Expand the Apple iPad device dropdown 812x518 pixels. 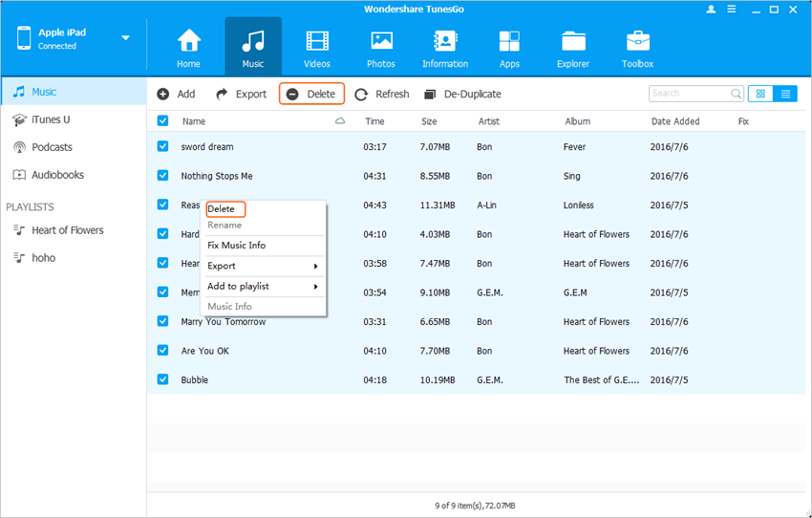(125, 38)
